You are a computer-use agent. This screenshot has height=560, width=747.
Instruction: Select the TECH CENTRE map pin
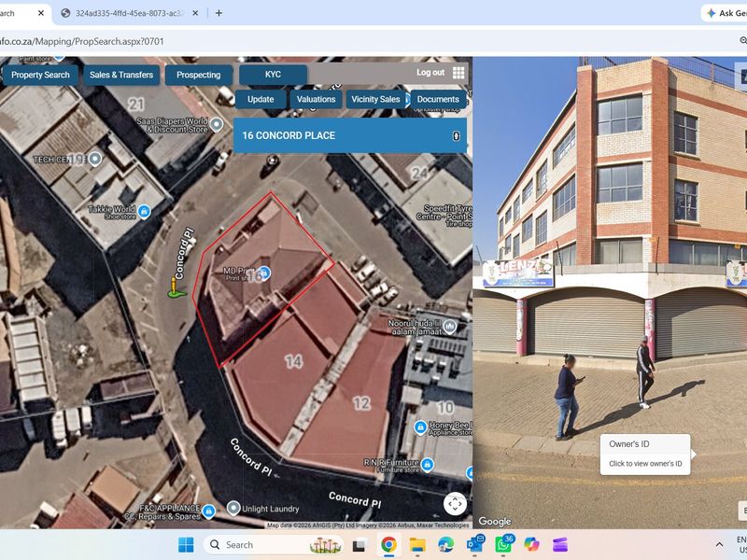pos(95,158)
